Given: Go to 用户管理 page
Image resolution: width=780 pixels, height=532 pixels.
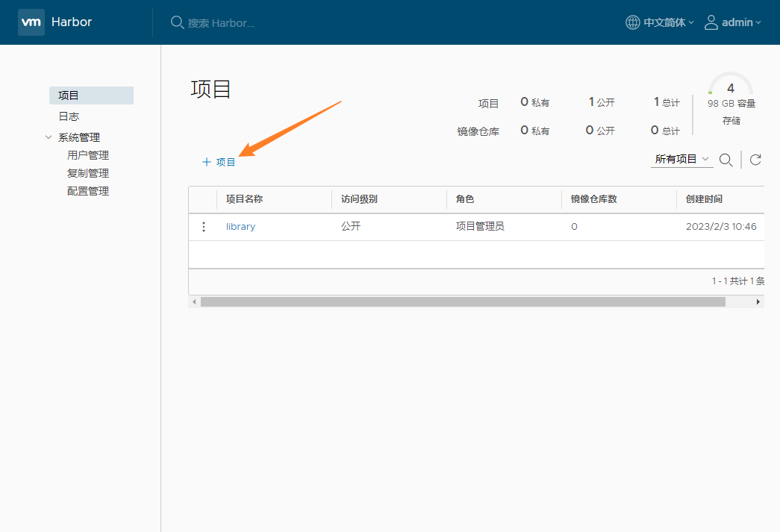Looking at the screenshot, I should (x=88, y=155).
